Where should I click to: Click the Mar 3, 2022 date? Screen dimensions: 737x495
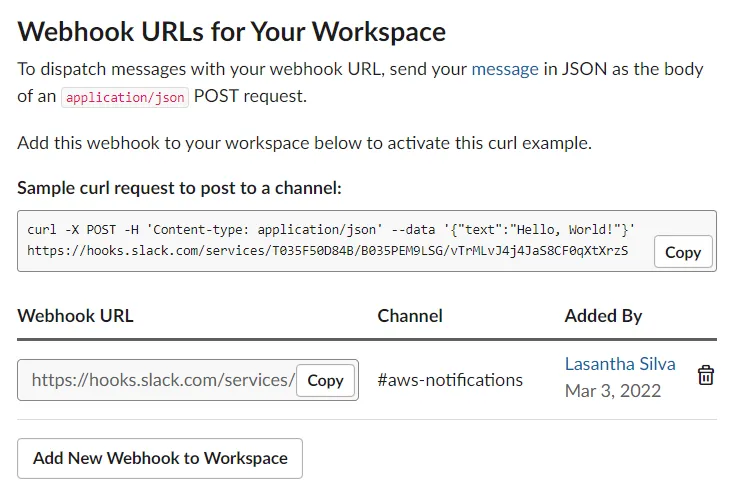[613, 391]
